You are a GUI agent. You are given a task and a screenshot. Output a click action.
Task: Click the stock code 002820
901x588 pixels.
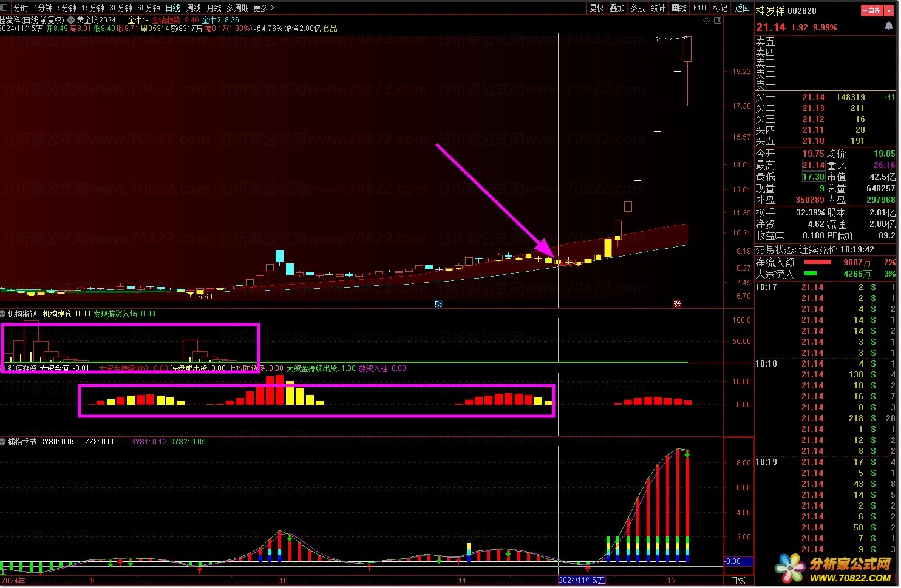click(x=802, y=11)
